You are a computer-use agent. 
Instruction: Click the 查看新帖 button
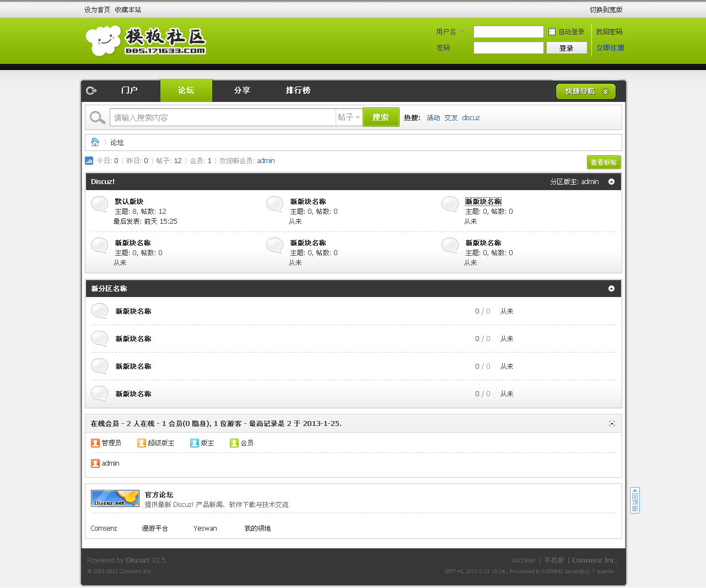pos(604,163)
